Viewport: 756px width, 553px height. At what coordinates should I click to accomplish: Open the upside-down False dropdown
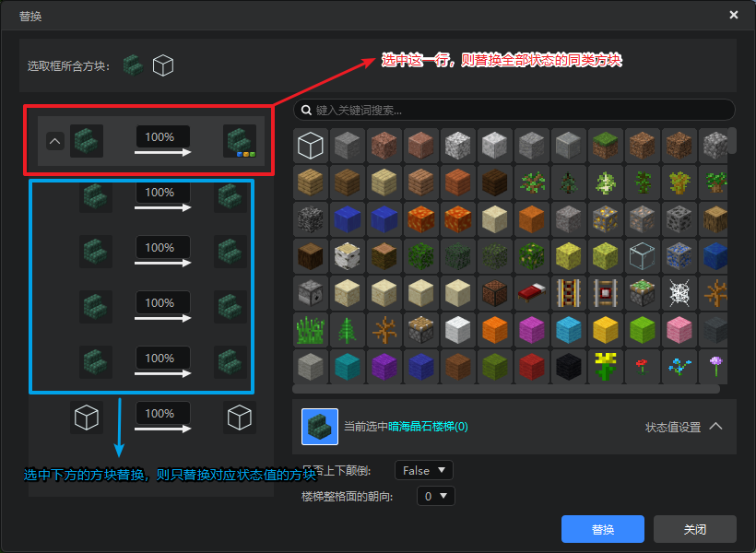coord(424,470)
